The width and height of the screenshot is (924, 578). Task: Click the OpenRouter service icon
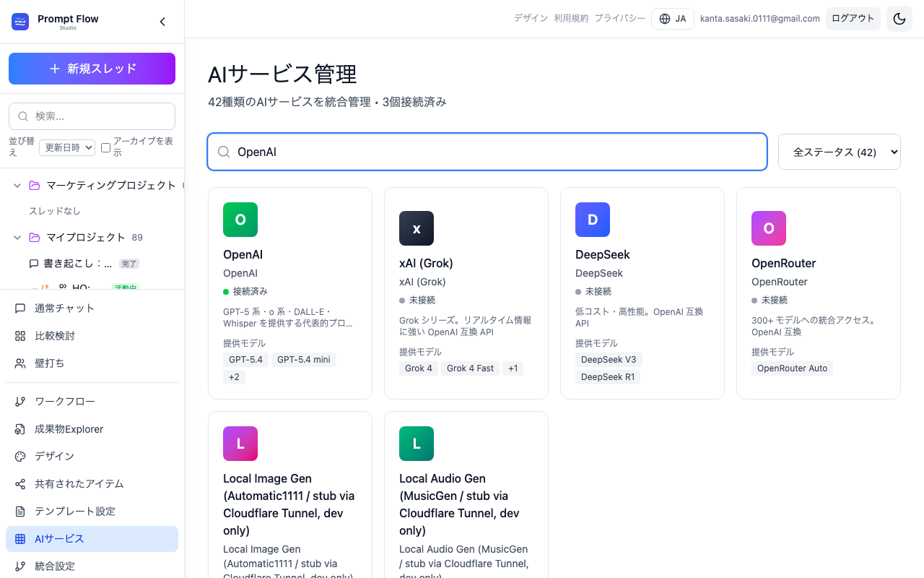769,228
